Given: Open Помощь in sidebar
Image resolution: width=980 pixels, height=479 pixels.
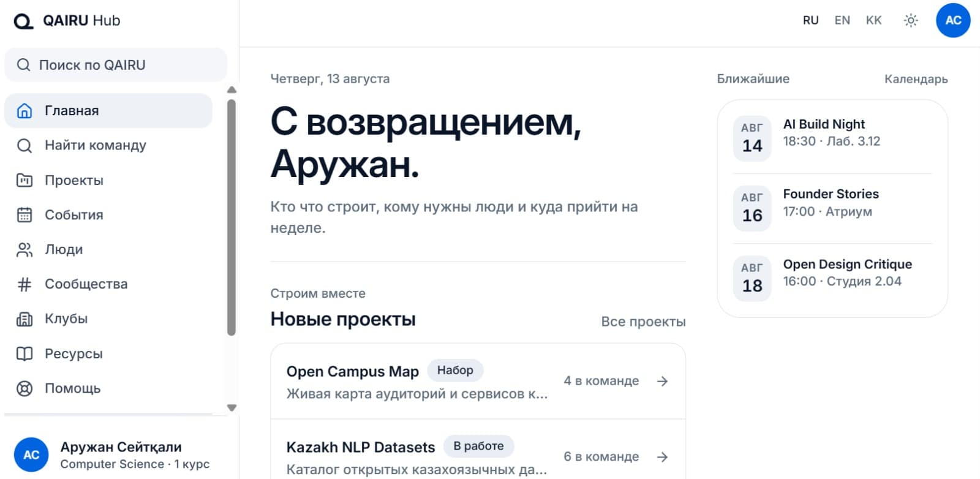Looking at the screenshot, I should (108, 388).
